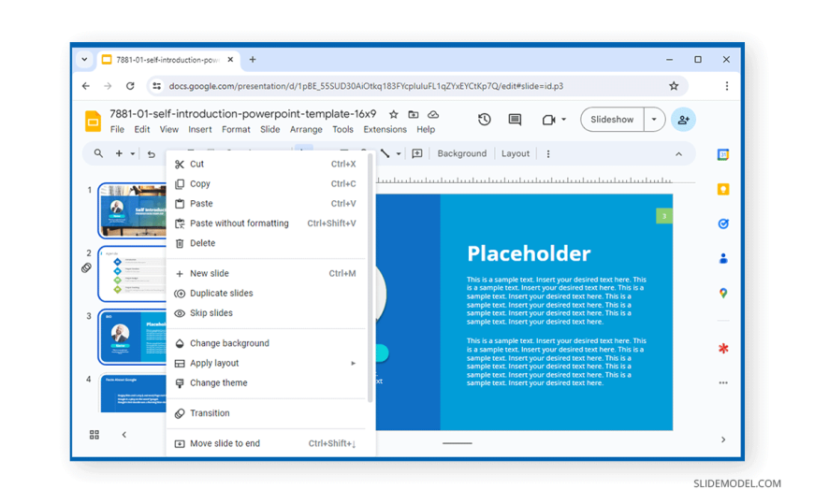814x504 pixels.
Task: Open Google Maps side panel icon
Action: tap(723, 294)
